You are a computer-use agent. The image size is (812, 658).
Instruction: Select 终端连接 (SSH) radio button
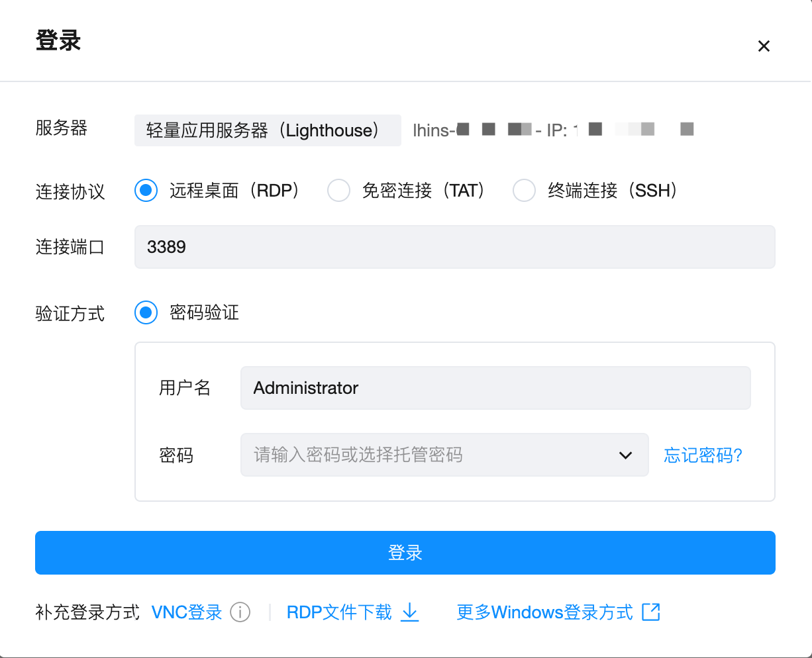[524, 191]
